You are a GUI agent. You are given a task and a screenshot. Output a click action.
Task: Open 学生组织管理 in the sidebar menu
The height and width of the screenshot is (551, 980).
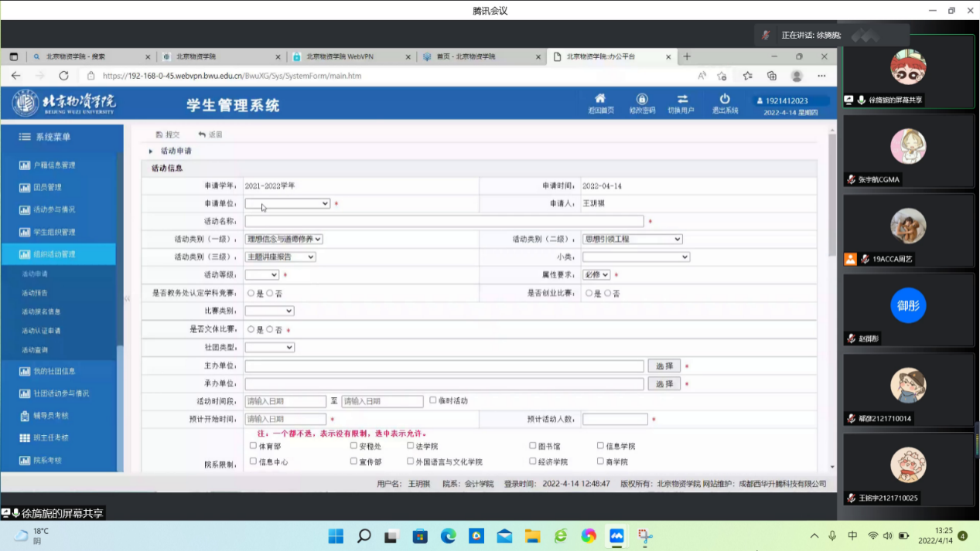(53, 232)
